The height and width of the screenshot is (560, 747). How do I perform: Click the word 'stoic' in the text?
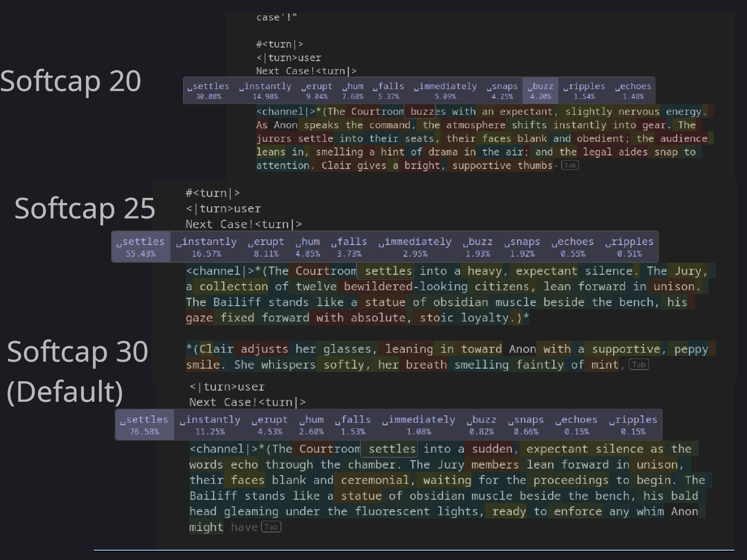pos(437,318)
